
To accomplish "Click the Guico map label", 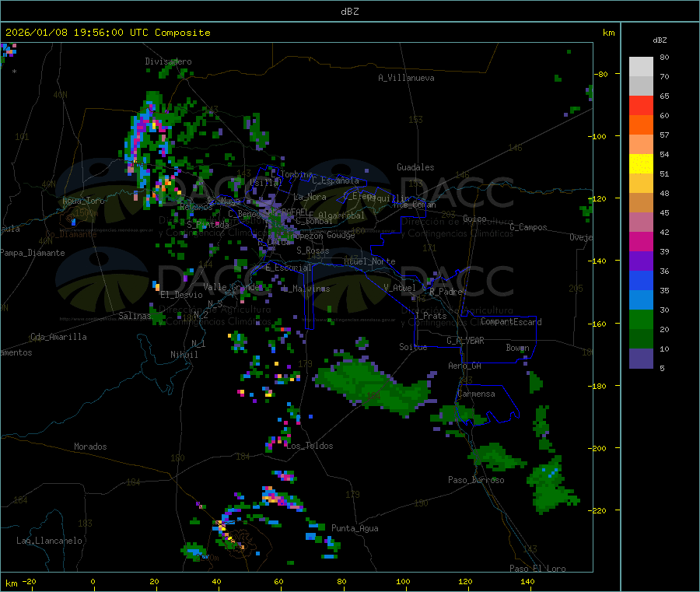I will 474,219.
